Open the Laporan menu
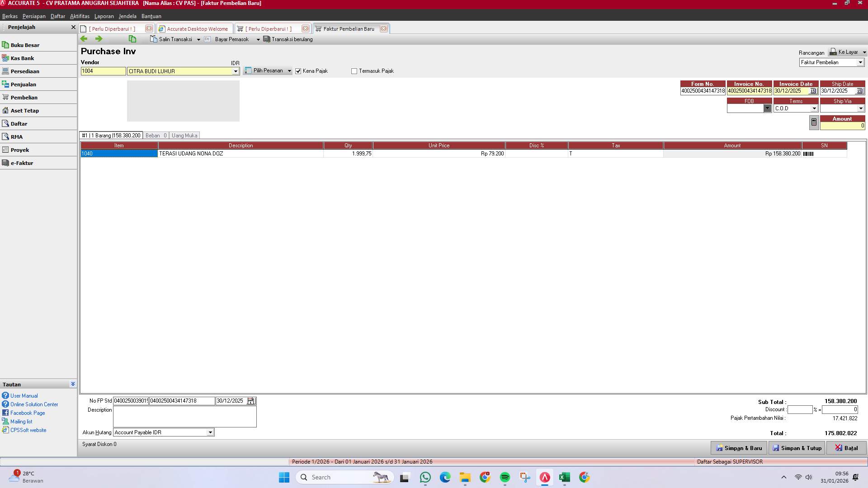 (104, 16)
